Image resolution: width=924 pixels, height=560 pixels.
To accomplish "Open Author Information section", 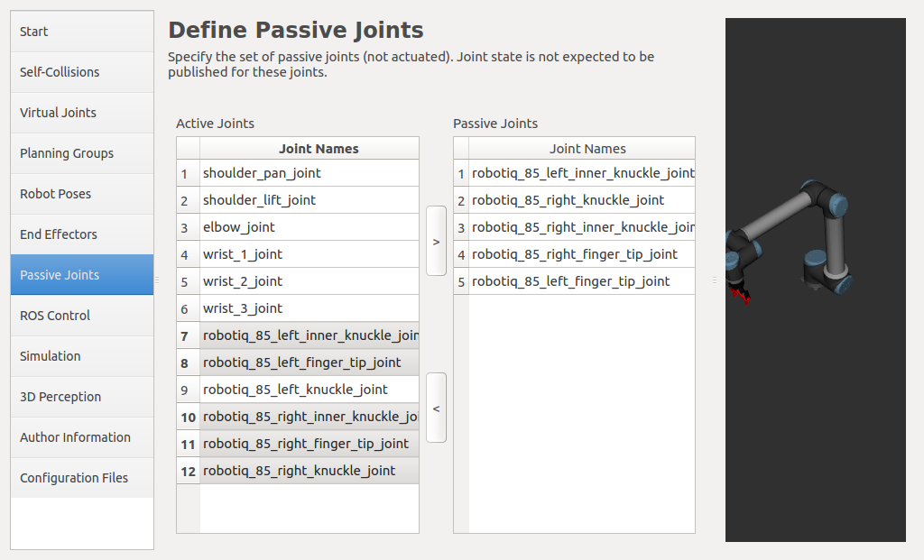I will click(x=82, y=437).
